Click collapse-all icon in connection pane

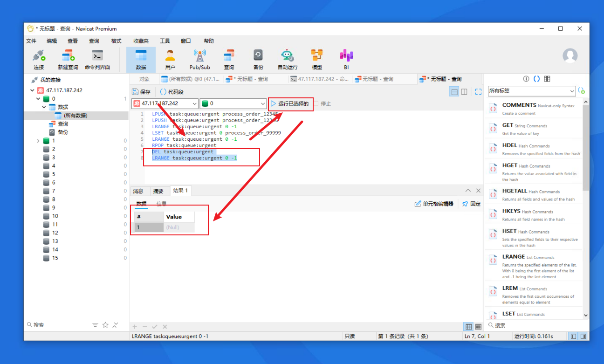[x=116, y=325]
